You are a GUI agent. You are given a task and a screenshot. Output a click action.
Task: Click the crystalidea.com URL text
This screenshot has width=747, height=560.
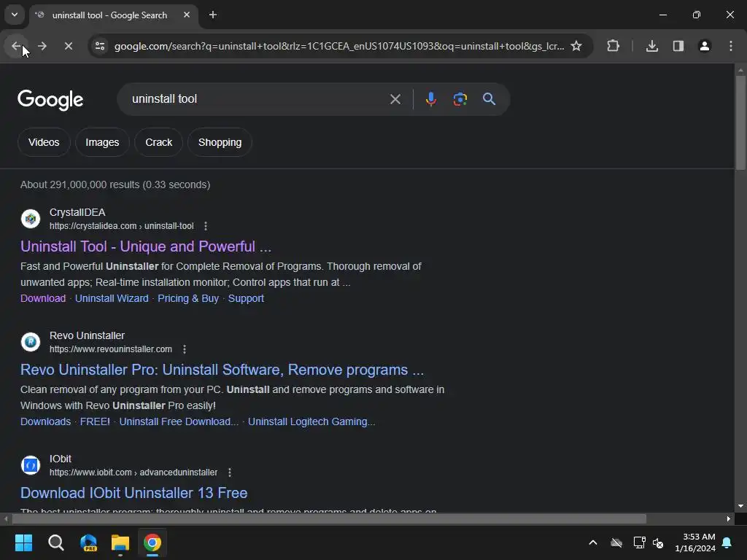[122, 226]
